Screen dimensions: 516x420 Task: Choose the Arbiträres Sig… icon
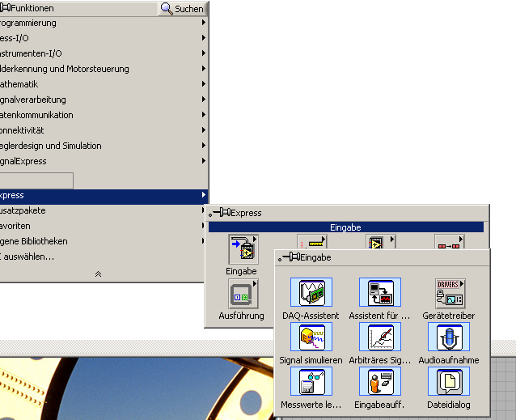380,337
